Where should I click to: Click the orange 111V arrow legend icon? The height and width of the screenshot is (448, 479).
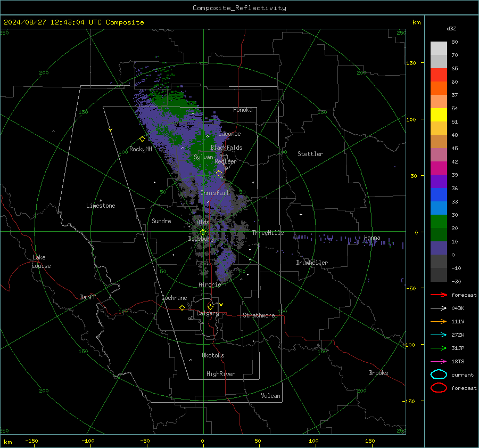tap(439, 321)
